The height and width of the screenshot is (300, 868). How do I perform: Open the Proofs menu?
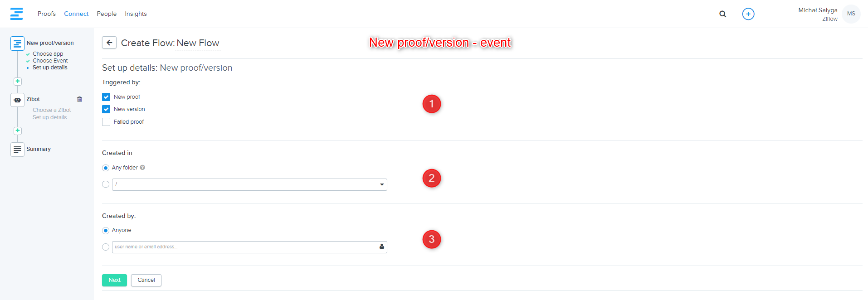[x=47, y=14]
